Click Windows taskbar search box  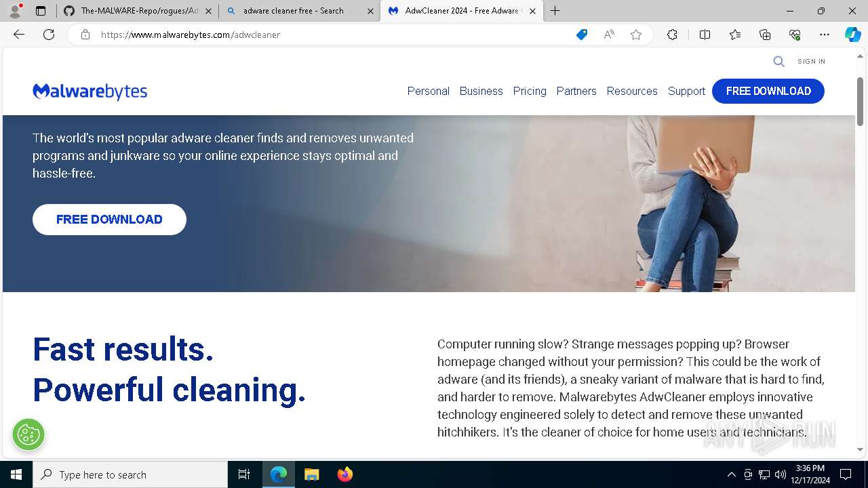tap(130, 474)
